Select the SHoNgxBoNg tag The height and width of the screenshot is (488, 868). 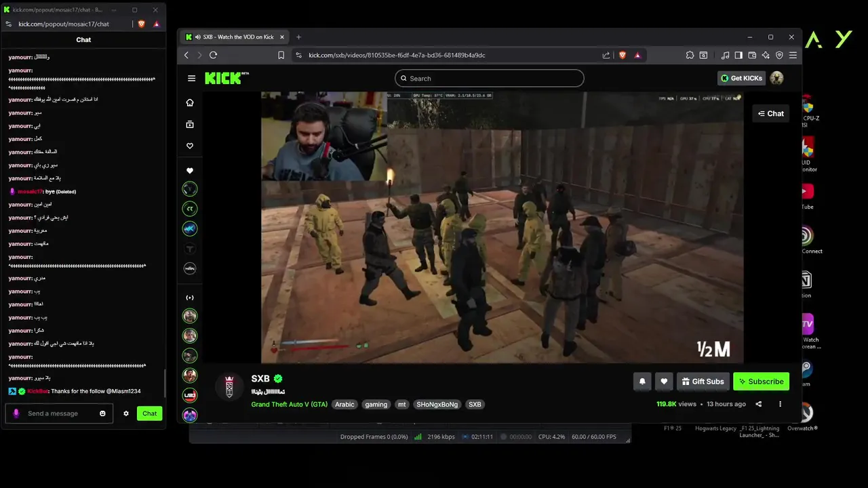437,405
